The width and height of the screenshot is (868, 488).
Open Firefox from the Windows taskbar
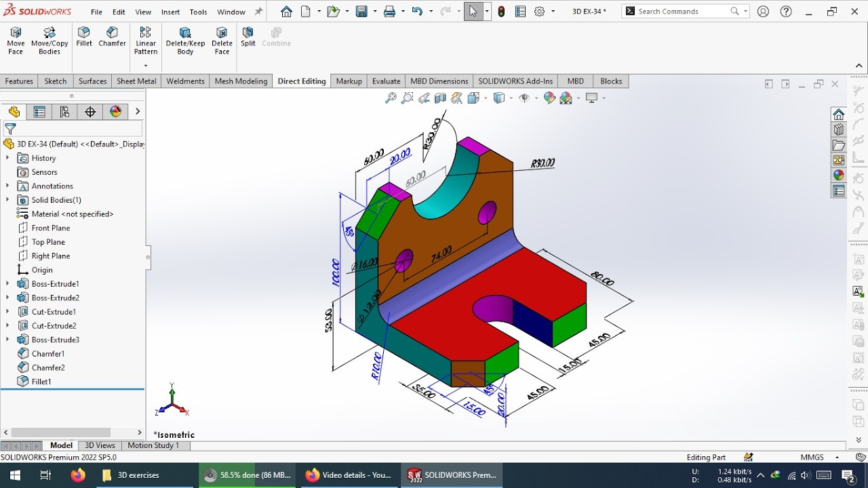coord(79,475)
